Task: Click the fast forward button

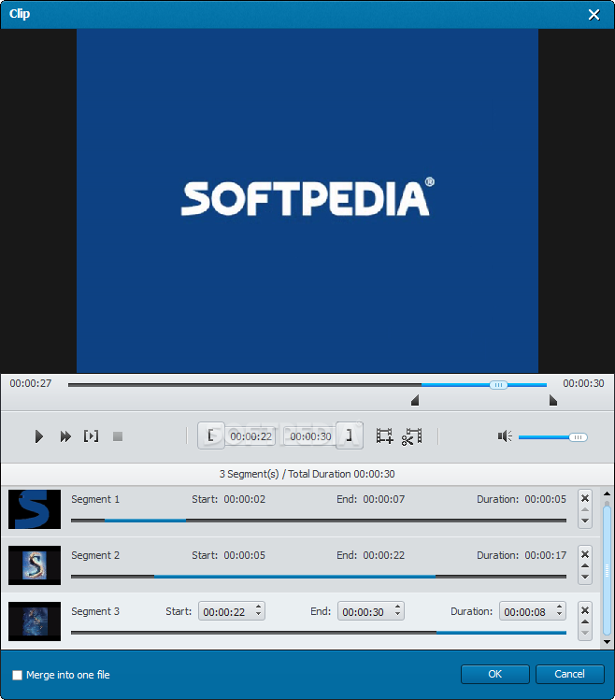Action: [65, 436]
